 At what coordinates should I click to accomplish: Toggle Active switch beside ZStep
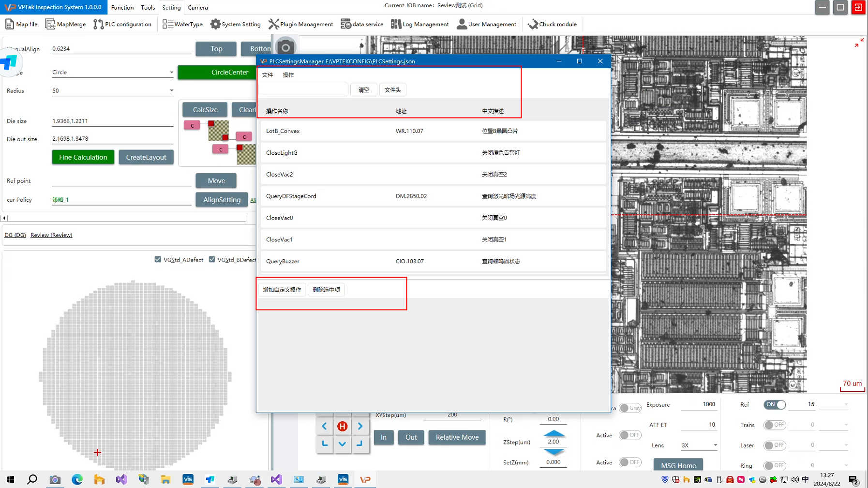click(x=630, y=435)
